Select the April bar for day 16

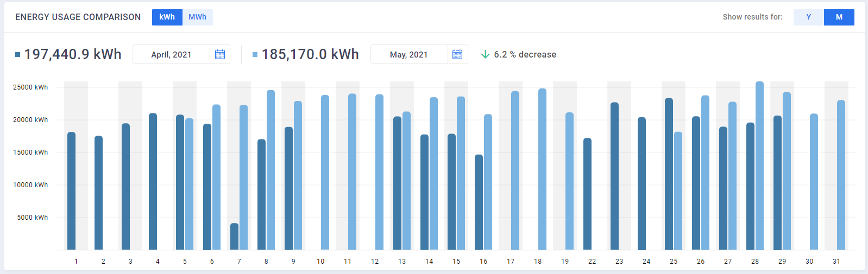click(x=479, y=202)
